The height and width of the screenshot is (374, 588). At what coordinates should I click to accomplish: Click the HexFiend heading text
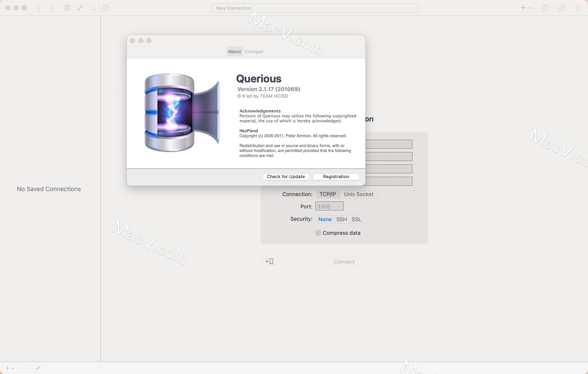pyautogui.click(x=249, y=131)
